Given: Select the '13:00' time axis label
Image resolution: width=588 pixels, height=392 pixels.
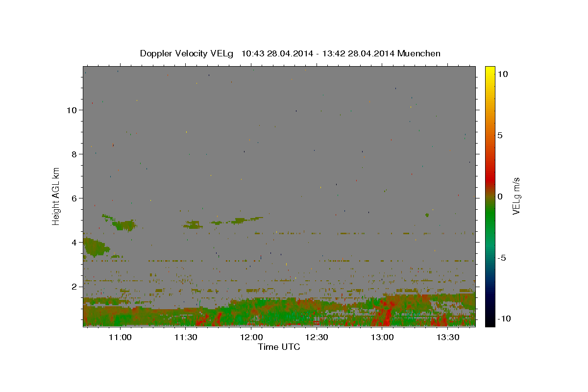Looking at the screenshot, I should tap(382, 337).
